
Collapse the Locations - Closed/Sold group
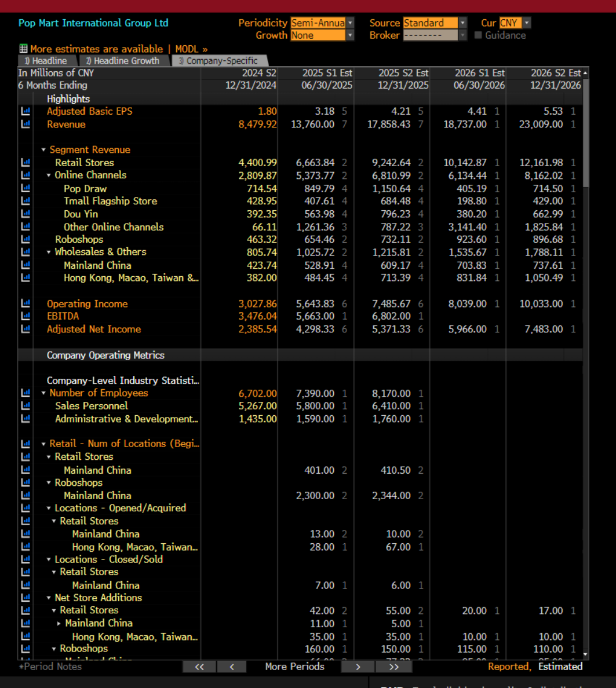coord(49,560)
